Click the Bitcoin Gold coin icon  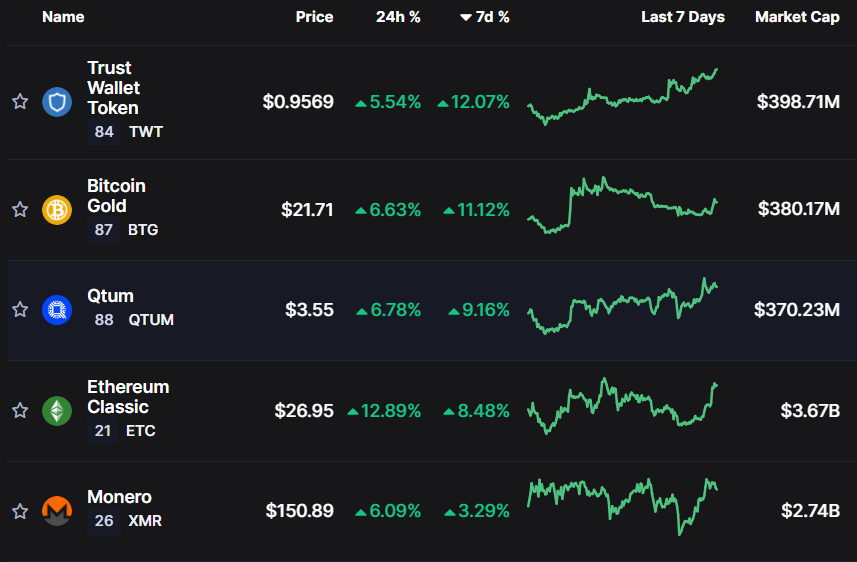click(x=57, y=210)
